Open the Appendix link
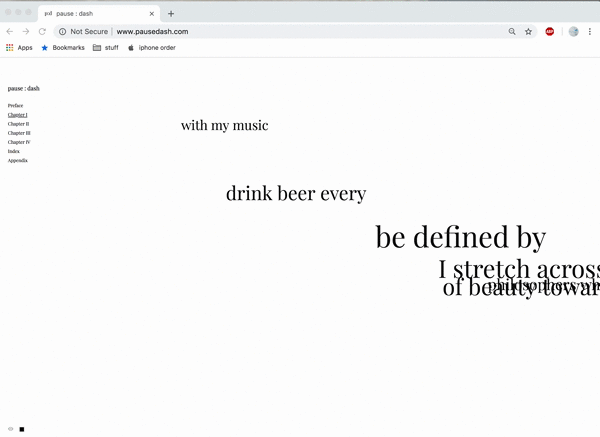Screen dimensions: 600x437 [x=18, y=160]
